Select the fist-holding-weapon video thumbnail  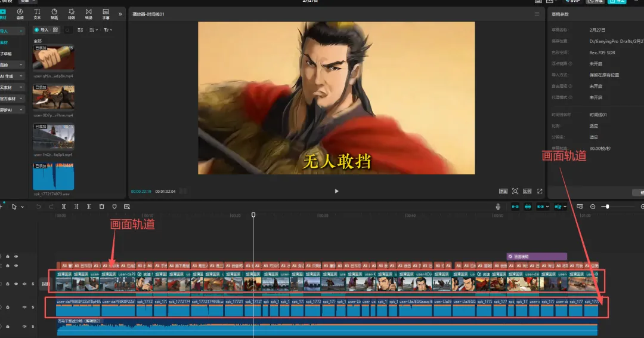pyautogui.click(x=54, y=59)
